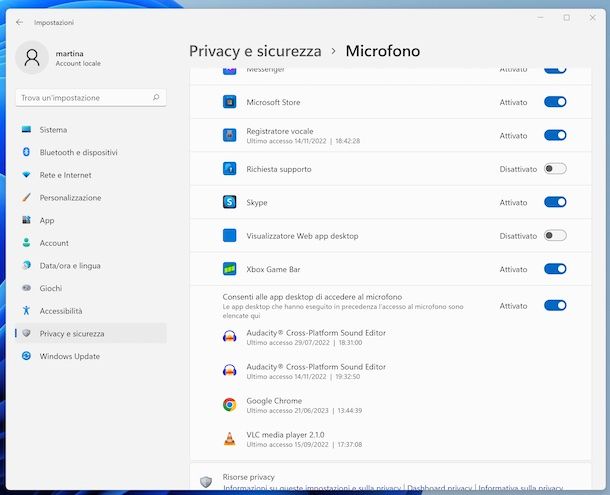The width and height of the screenshot is (610, 495).
Task: Click the Bluetooth e dispositivi icon
Action: [26, 152]
